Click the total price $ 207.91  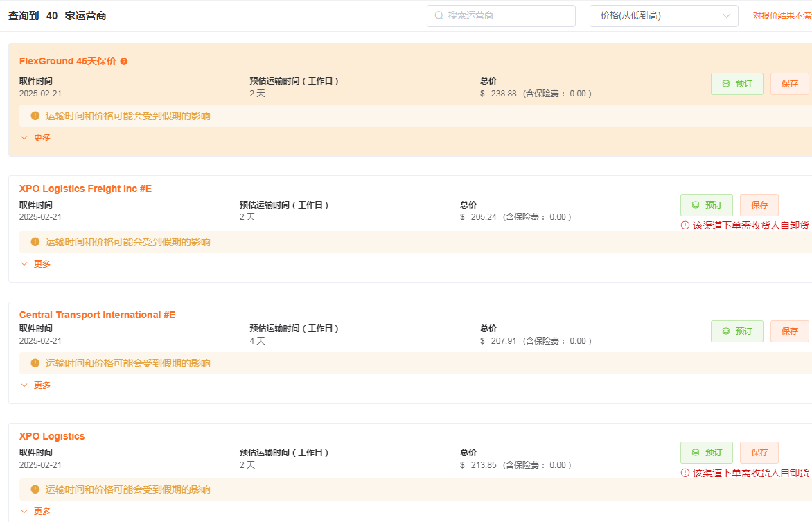(x=498, y=340)
